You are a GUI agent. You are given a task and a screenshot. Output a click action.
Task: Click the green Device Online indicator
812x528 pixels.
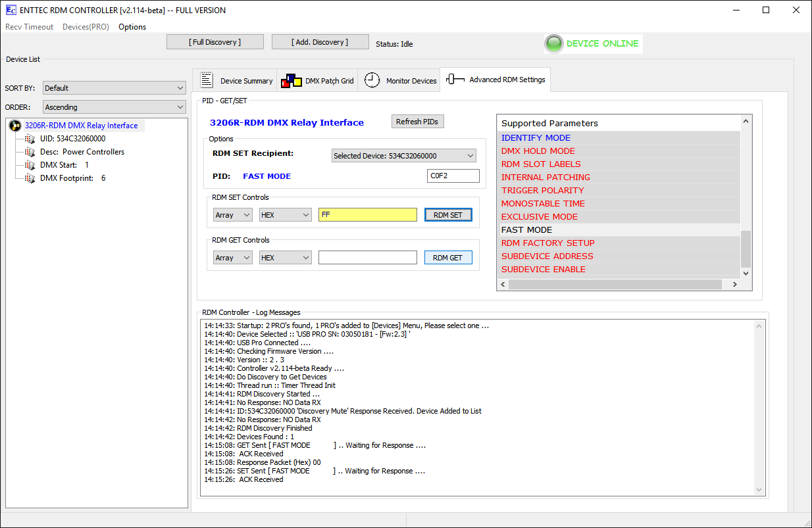pos(554,44)
